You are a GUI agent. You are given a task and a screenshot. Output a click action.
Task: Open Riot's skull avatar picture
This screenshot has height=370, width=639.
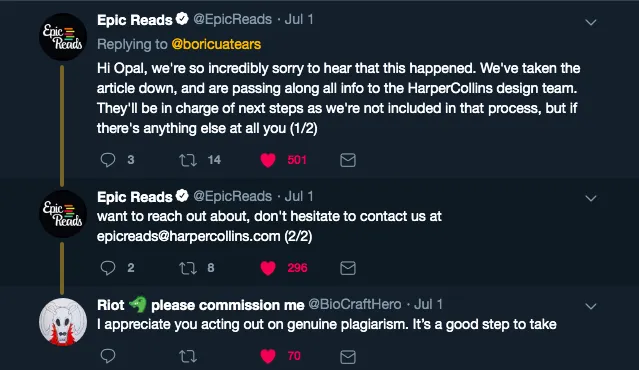click(63, 322)
